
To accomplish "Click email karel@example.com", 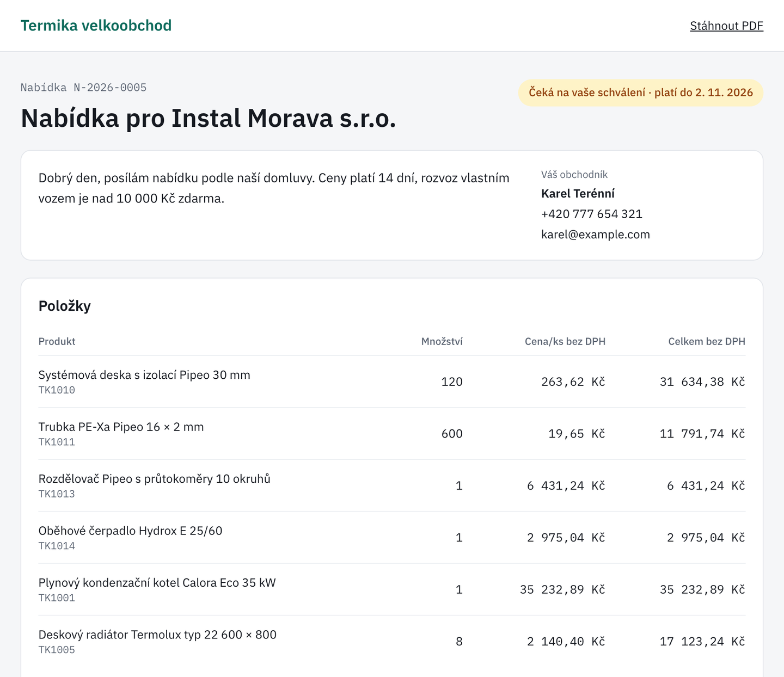I will coord(596,235).
